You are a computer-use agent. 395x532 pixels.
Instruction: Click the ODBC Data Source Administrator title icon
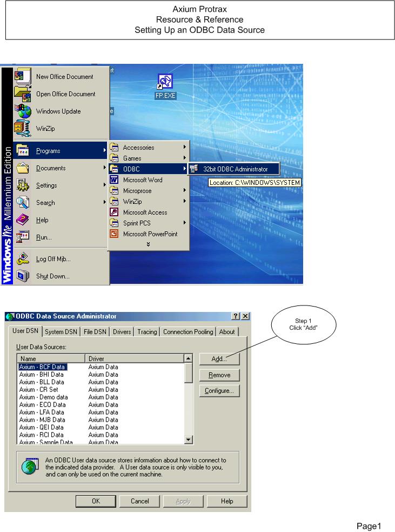click(x=10, y=316)
